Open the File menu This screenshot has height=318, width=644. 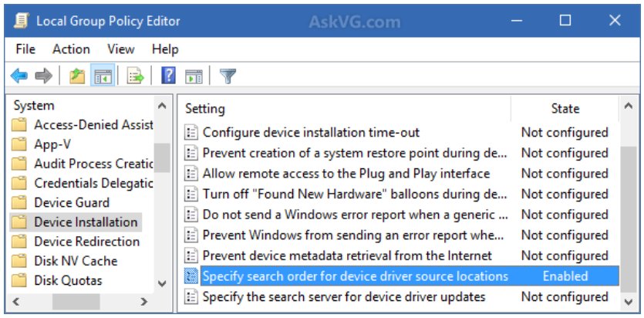[25, 49]
